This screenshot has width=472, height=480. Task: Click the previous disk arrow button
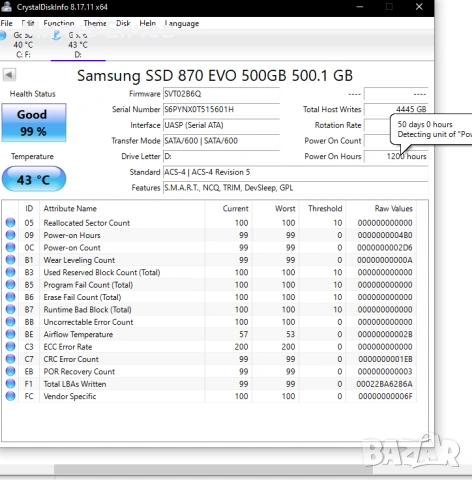(9, 75)
